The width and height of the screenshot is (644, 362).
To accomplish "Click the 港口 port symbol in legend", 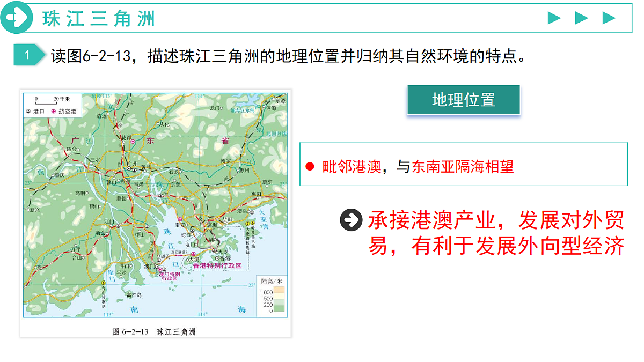I will click(28, 112).
